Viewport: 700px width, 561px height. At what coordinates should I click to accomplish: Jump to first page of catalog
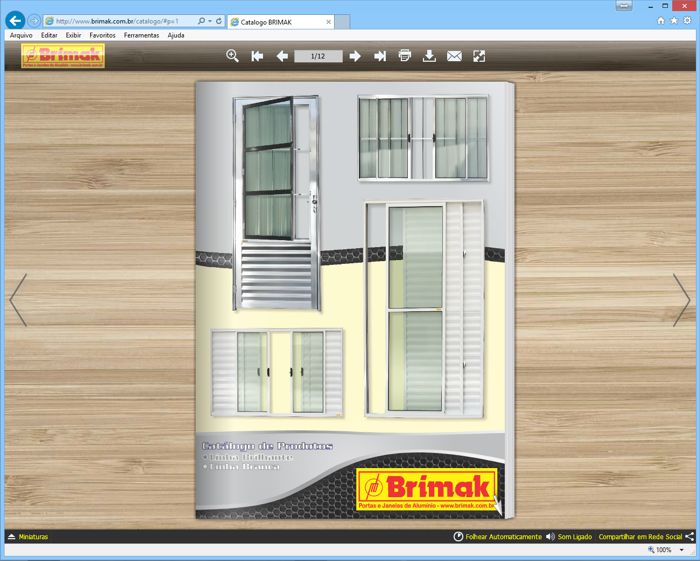(257, 56)
